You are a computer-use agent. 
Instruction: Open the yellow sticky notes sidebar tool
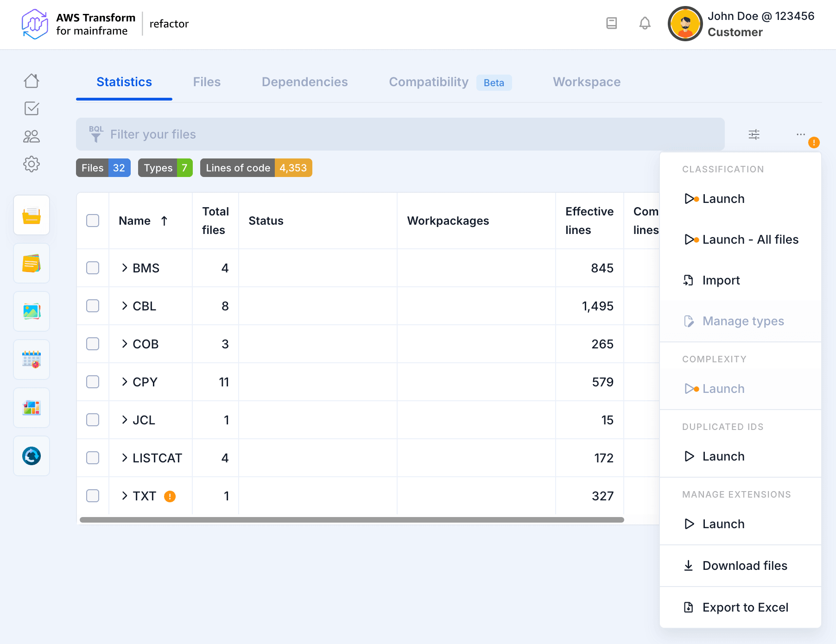(32, 263)
